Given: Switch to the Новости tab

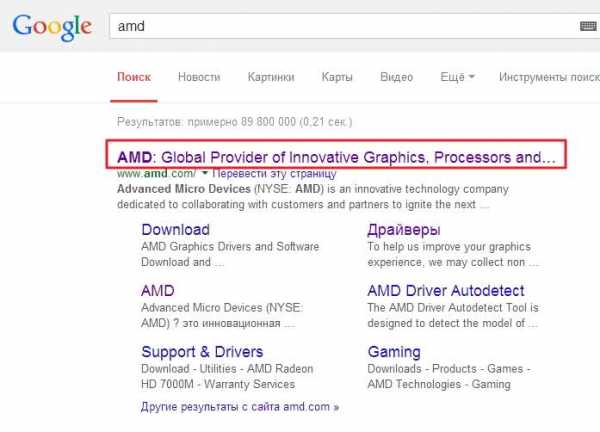Looking at the screenshot, I should tap(199, 77).
